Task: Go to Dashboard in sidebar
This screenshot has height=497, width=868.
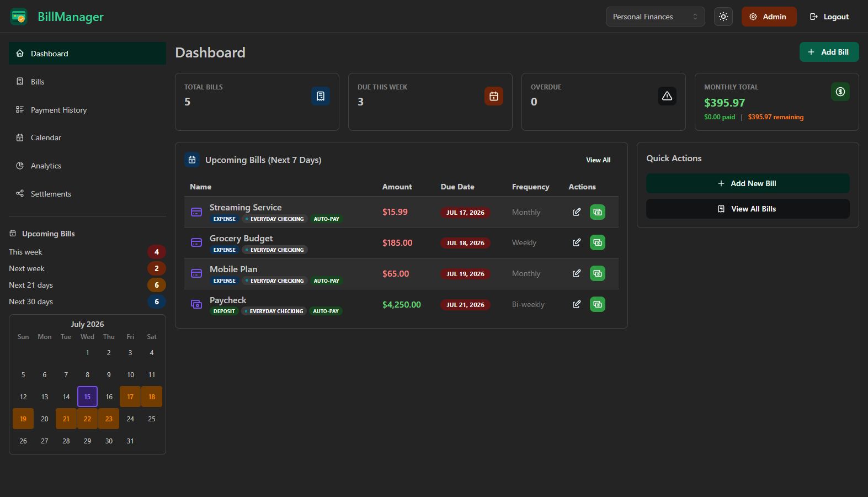Action: [x=87, y=54]
